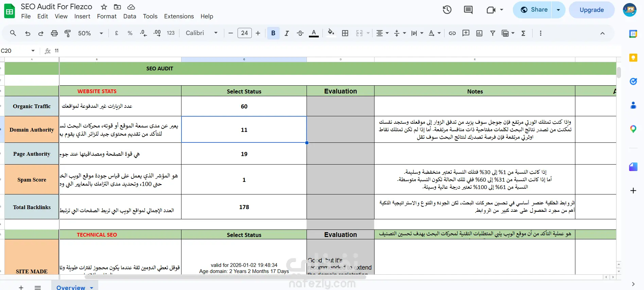This screenshot has width=644, height=290.
Task: Open text rotation dropdown
Action: point(434,33)
